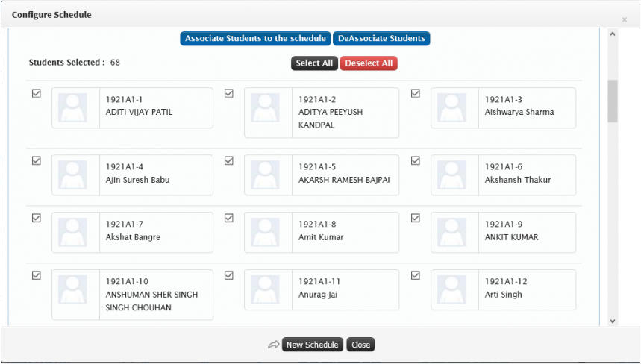This screenshot has height=364, width=641.
Task: Click the roll number 1921A1-10
Action: coord(127,281)
